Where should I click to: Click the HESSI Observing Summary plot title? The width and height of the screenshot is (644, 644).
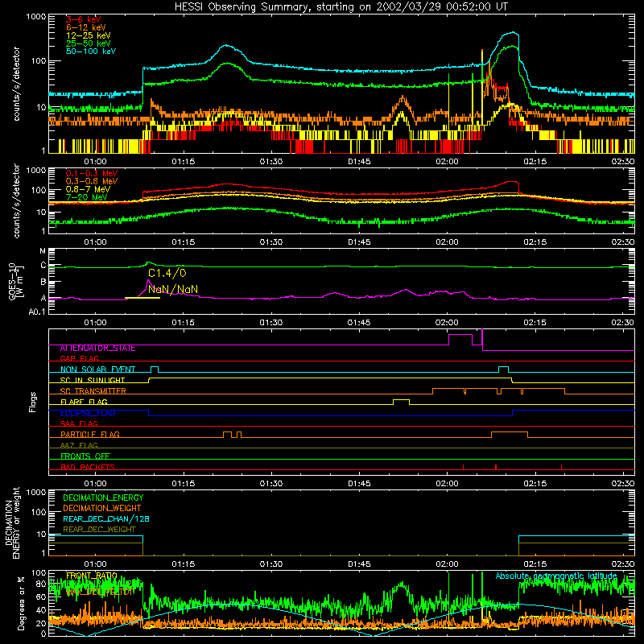click(341, 7)
